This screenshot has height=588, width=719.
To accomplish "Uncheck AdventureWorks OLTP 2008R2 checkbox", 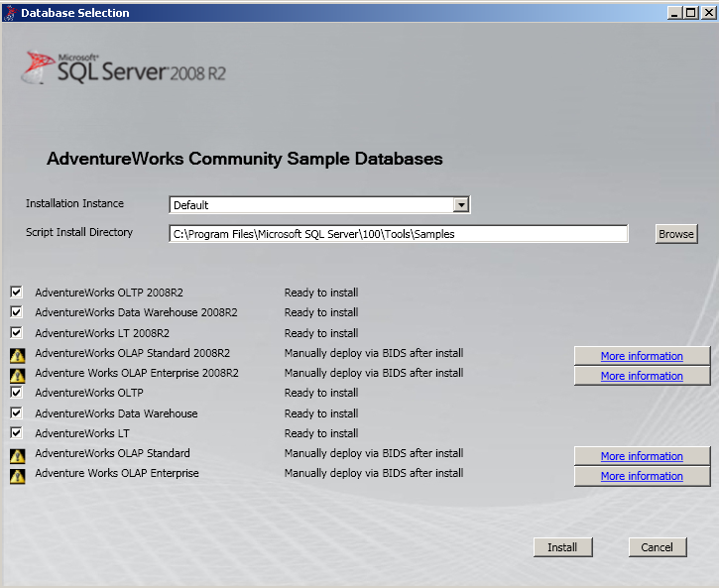I will click(16, 292).
